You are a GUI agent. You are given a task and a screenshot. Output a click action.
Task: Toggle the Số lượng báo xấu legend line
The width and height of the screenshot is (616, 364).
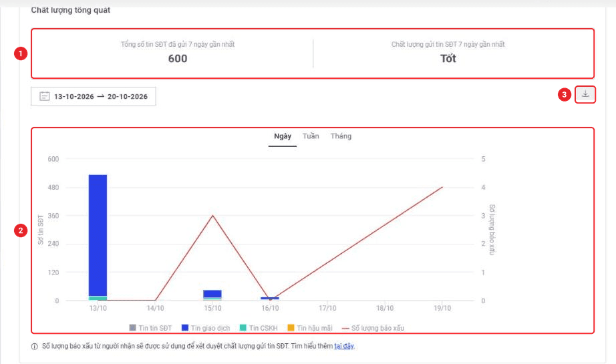click(x=373, y=328)
